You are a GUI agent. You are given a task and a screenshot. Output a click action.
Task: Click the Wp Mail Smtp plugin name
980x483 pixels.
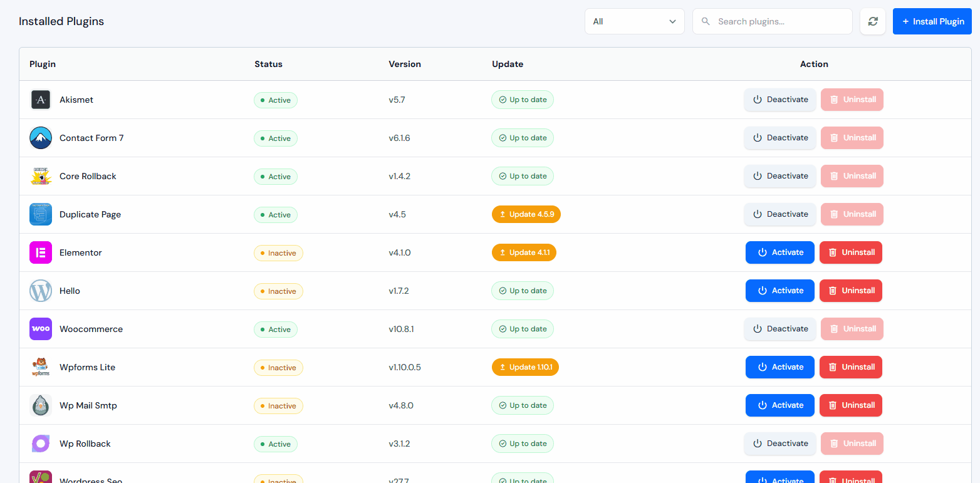pos(88,405)
